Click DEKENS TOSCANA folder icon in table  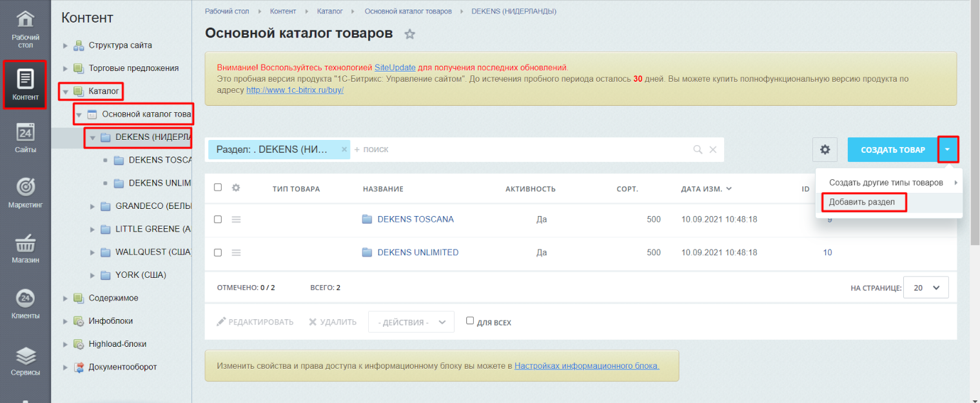pyautogui.click(x=367, y=219)
